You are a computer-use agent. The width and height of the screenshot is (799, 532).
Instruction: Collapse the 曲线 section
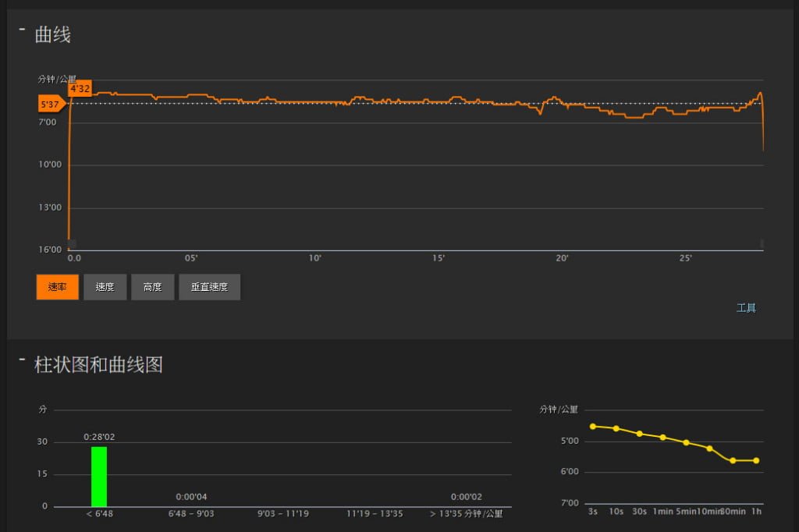23,30
